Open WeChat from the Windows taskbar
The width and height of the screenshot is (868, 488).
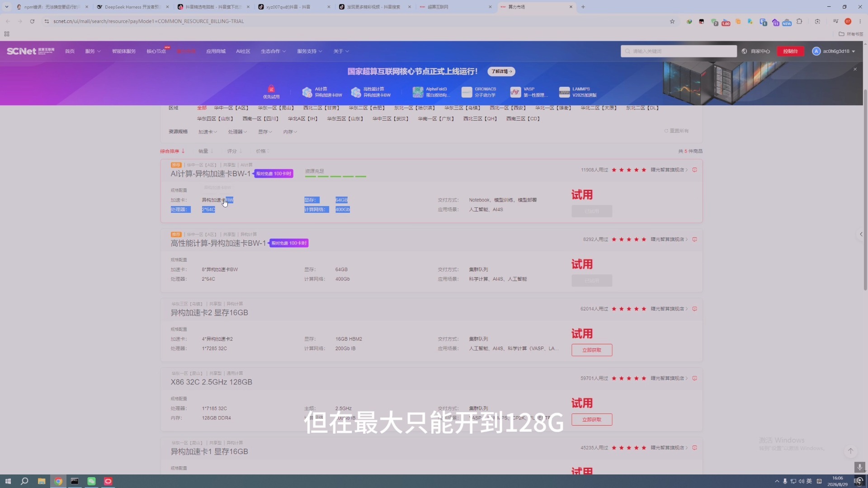coord(91,481)
